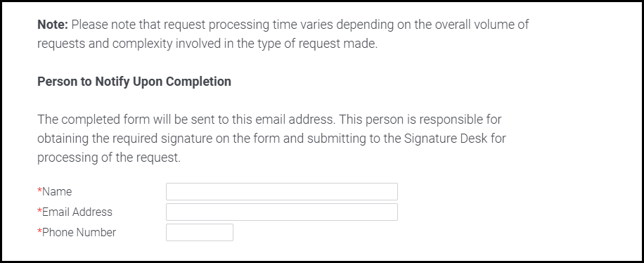Click the red asterisk beside Phone Number
Viewport: 644px width, 263px height.
tap(40, 232)
